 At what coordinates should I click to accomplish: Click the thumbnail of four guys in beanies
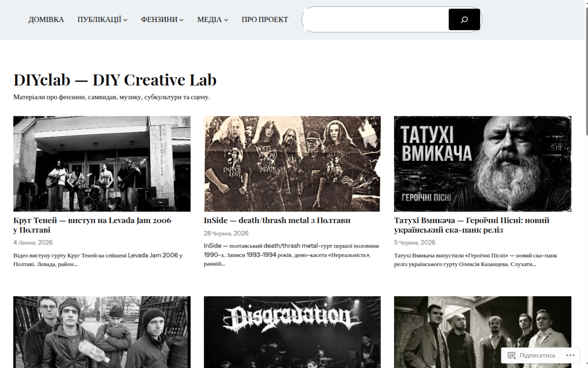[x=102, y=332]
